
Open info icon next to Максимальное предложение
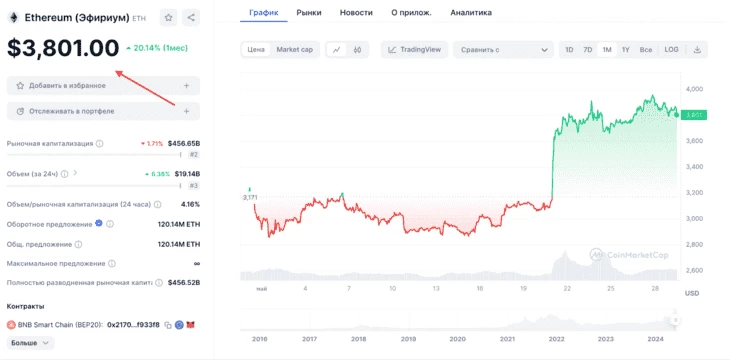[x=112, y=264]
